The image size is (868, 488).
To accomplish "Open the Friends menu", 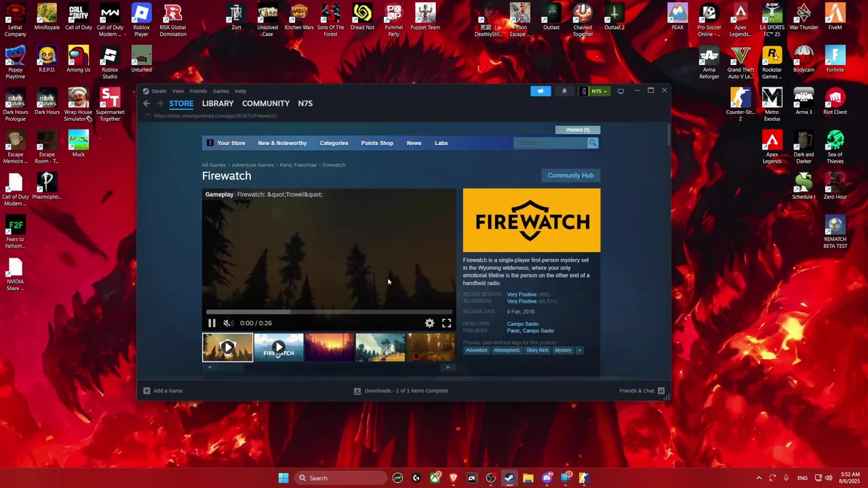I will 199,91.
